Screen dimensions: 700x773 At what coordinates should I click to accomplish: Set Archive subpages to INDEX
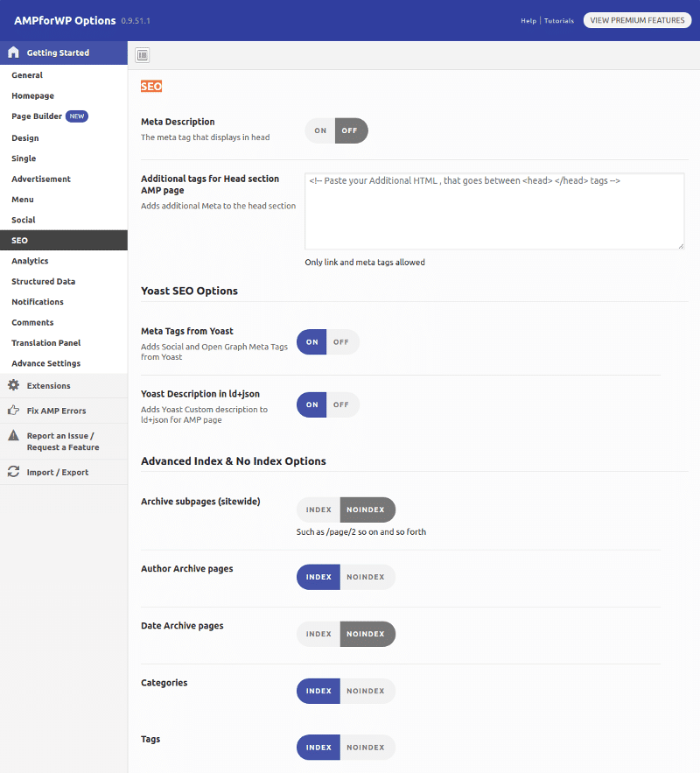pyautogui.click(x=318, y=509)
